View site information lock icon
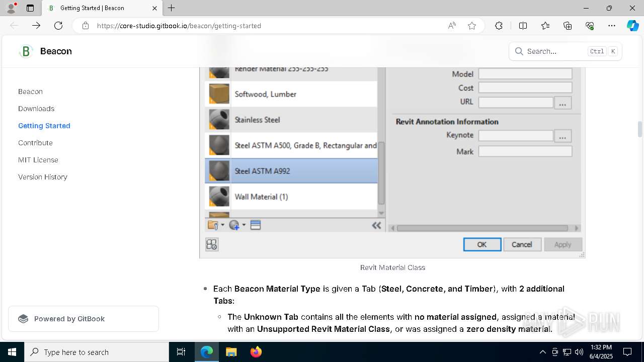644x362 pixels. tap(86, 26)
